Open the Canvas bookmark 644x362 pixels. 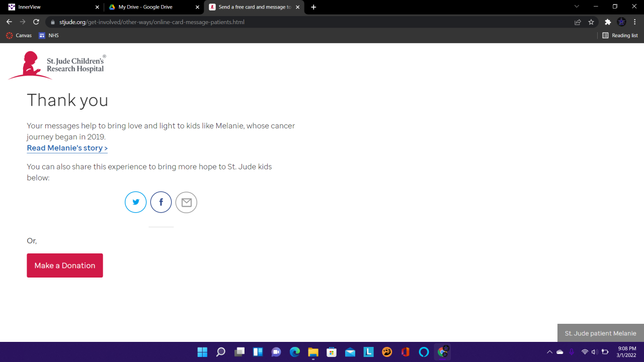click(x=19, y=35)
